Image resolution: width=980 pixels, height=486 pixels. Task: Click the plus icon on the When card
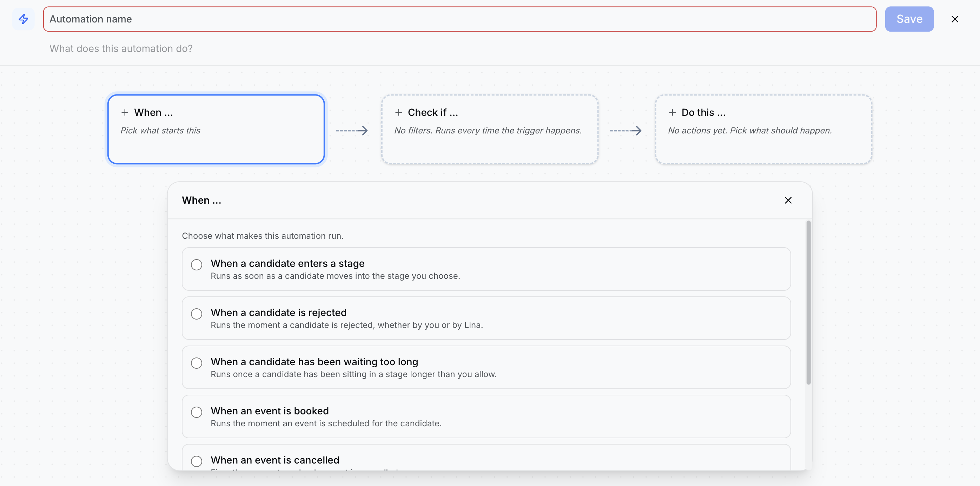[x=125, y=112]
